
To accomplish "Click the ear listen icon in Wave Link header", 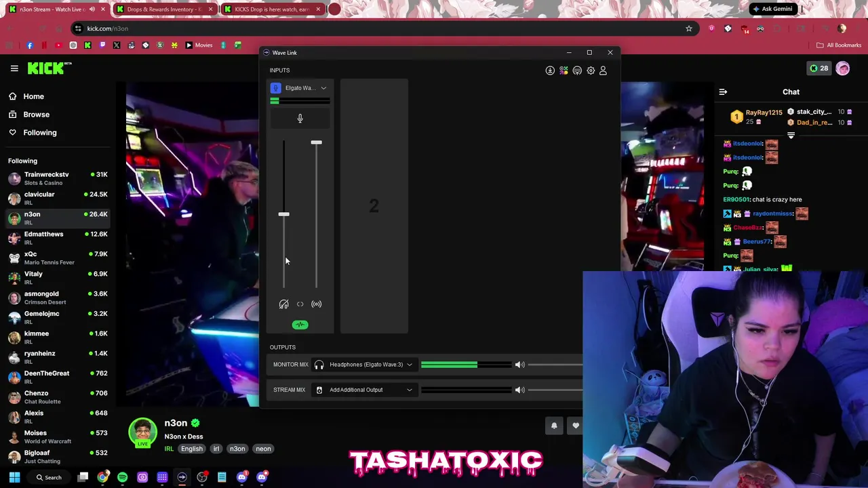I will [x=577, y=70].
